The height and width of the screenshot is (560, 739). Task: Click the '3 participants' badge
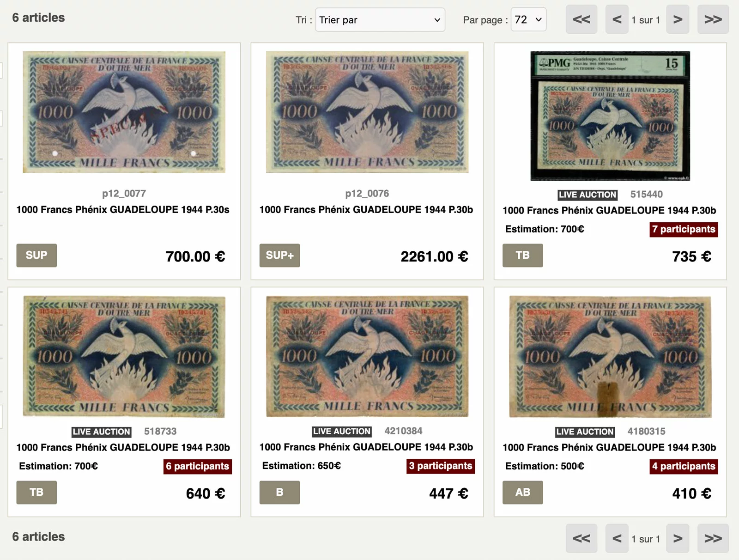[441, 466]
